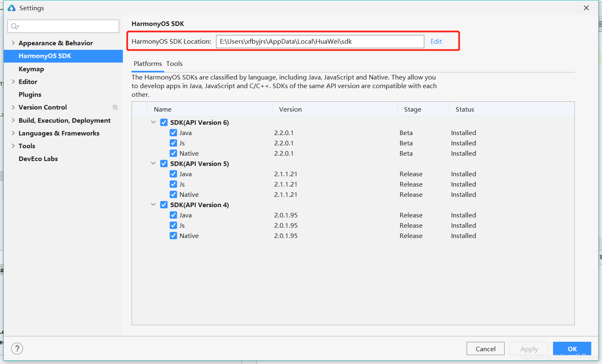This screenshot has width=602, height=364.
Task: Expand the Version Control node
Action: pyautogui.click(x=13, y=107)
